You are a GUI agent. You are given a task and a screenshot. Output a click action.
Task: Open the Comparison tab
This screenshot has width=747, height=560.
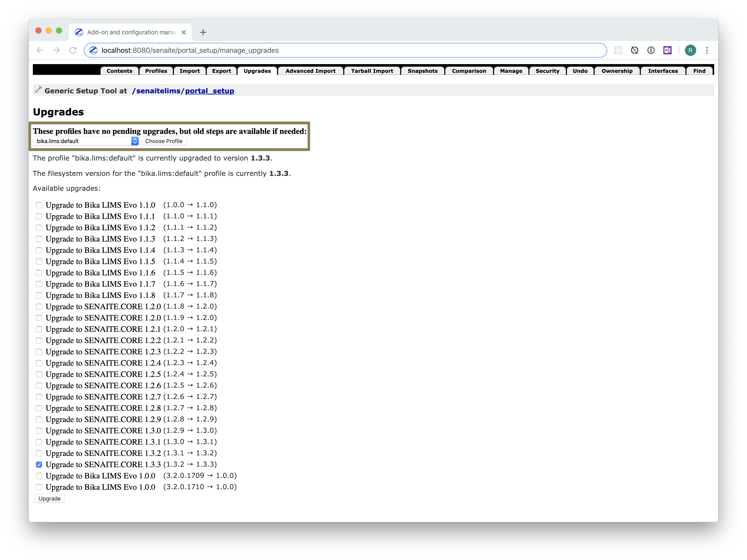(x=469, y=71)
